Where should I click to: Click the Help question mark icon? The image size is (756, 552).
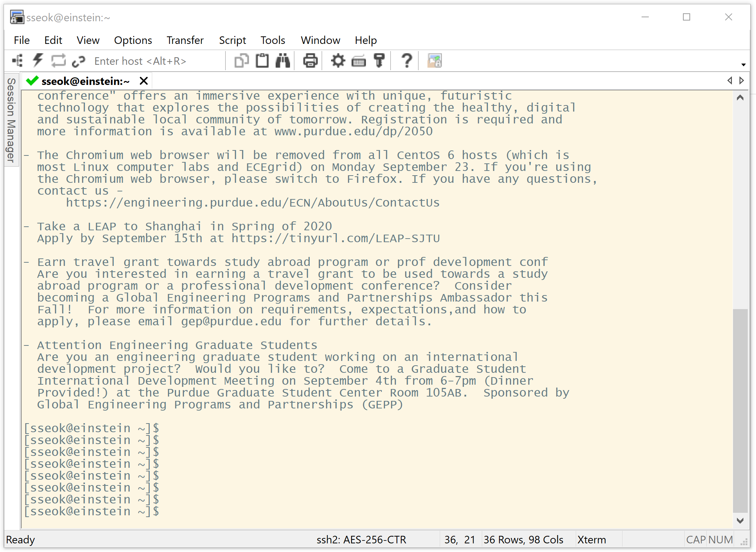coord(407,61)
